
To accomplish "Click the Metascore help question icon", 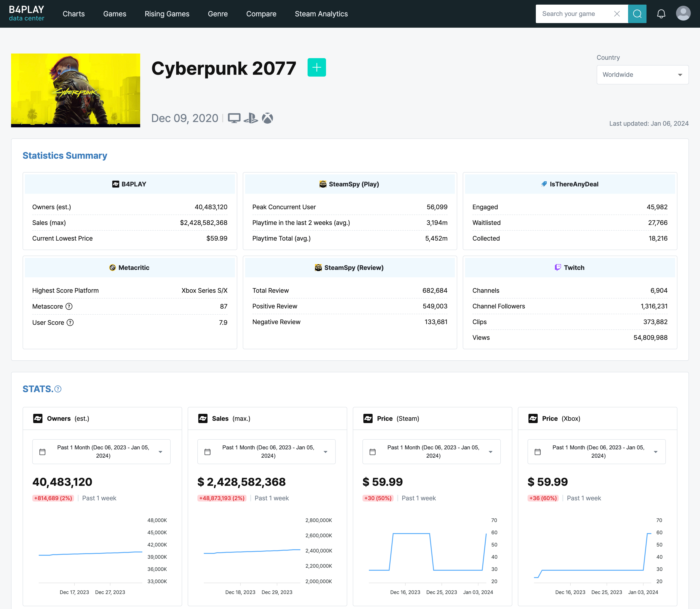I will (69, 306).
